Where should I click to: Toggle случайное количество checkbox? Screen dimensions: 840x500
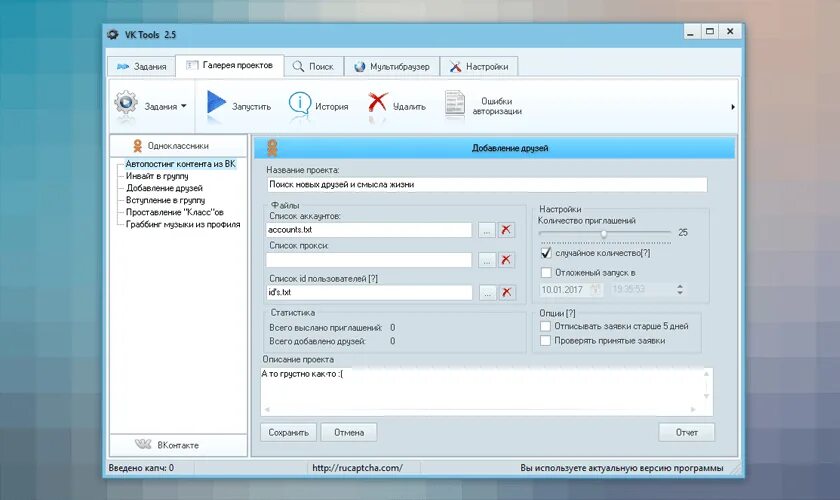coord(546,253)
